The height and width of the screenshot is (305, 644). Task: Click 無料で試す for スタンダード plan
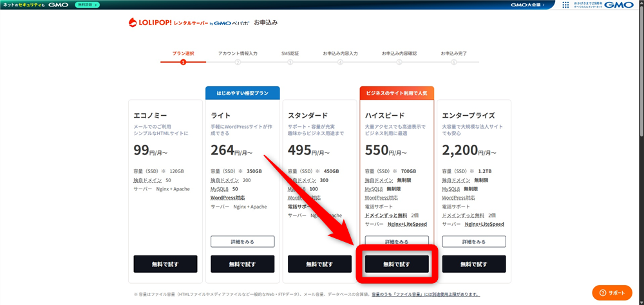(320, 264)
